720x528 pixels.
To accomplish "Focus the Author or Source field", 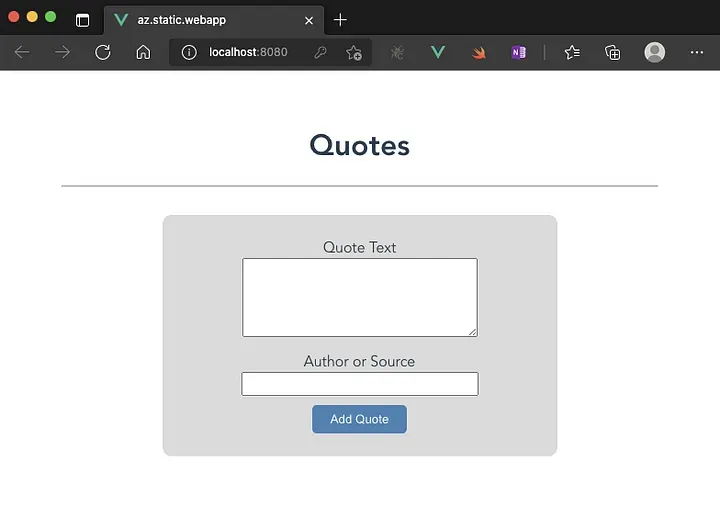I will point(360,384).
